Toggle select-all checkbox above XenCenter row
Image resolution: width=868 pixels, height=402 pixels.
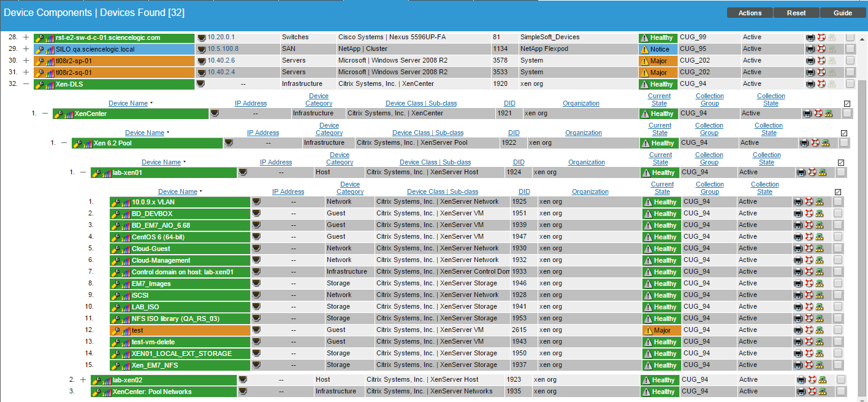[847, 104]
